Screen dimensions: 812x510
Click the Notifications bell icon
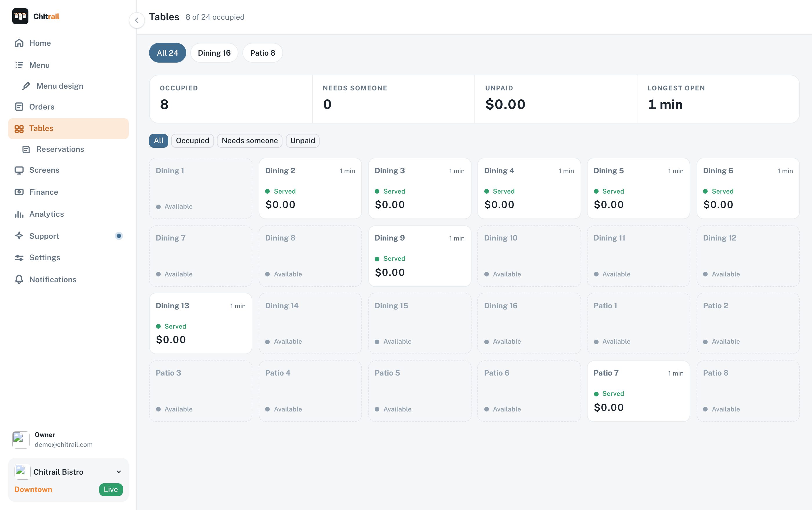point(19,280)
